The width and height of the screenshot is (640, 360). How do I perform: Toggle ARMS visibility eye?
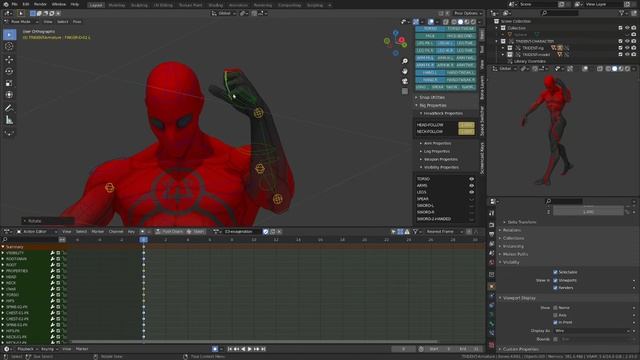pos(471,185)
